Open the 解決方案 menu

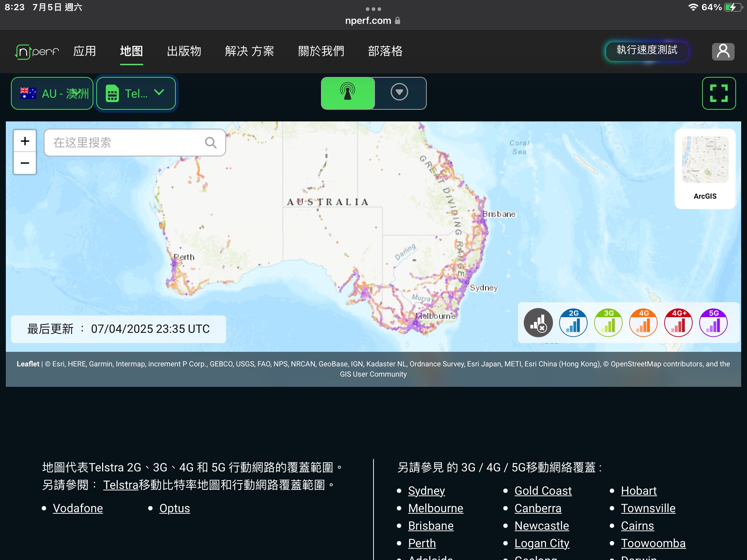click(249, 51)
